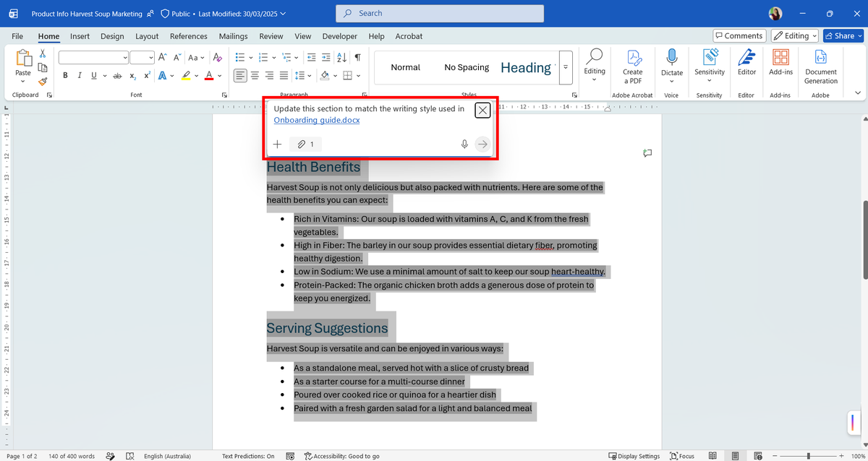This screenshot has height=461, width=868.
Task: Clear all formatting with the eraser A icon
Action: click(x=218, y=57)
